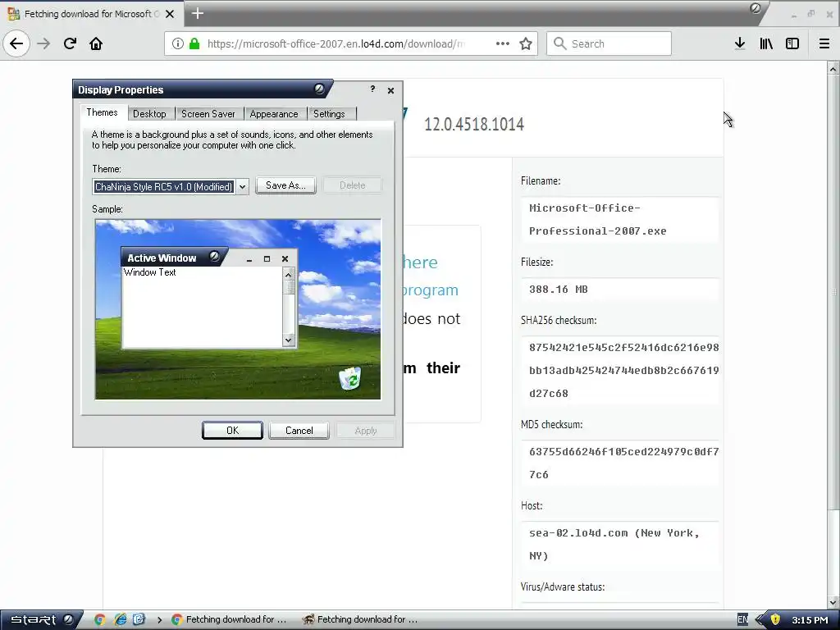The width and height of the screenshot is (840, 630).
Task: Switch to the second 'Fetching download for' taskbar item
Action: pyautogui.click(x=360, y=620)
